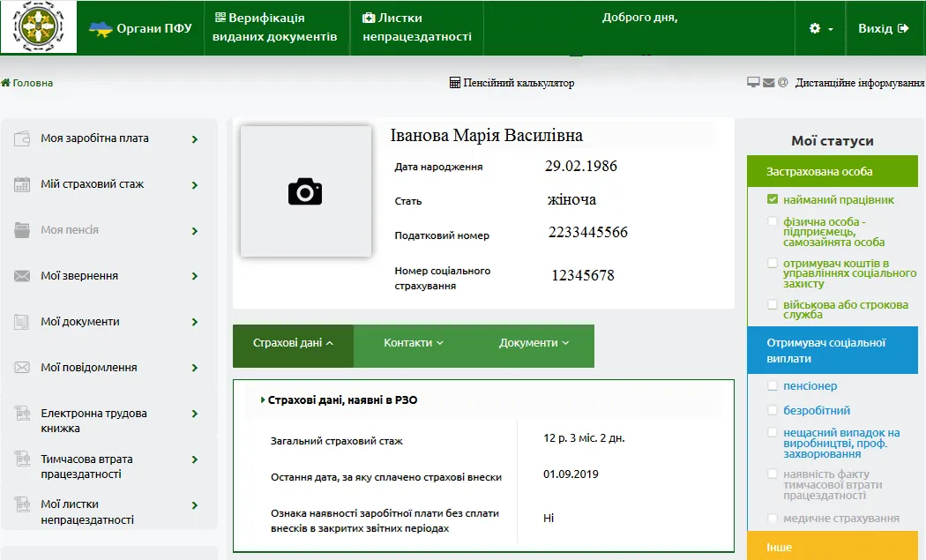
Task: Expand arrow for Моя заробітна плата
Action: point(195,139)
